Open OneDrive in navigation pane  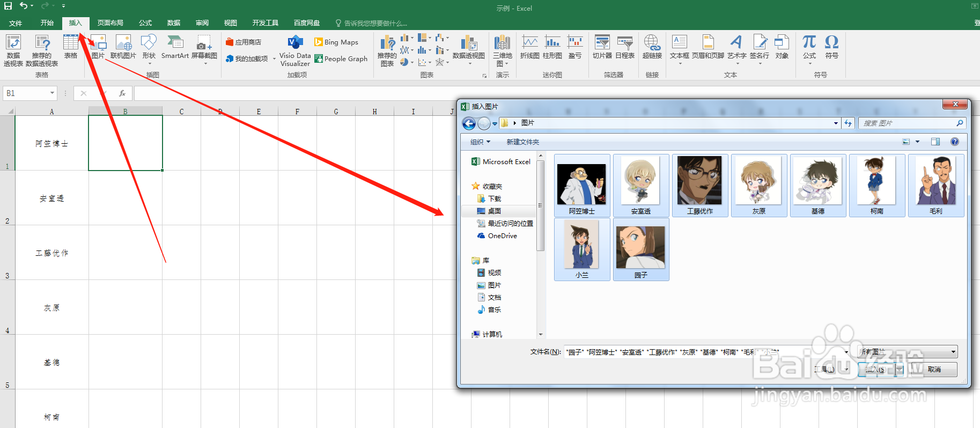pyautogui.click(x=497, y=235)
